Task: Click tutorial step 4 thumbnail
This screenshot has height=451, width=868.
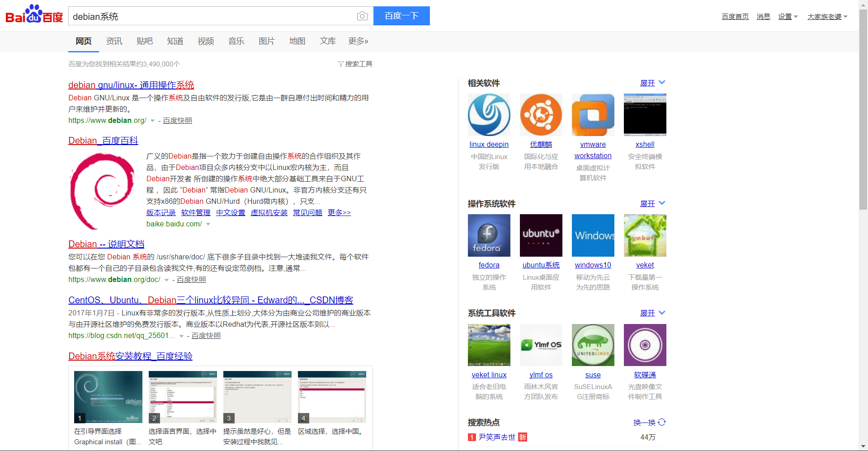Action: pyautogui.click(x=332, y=397)
